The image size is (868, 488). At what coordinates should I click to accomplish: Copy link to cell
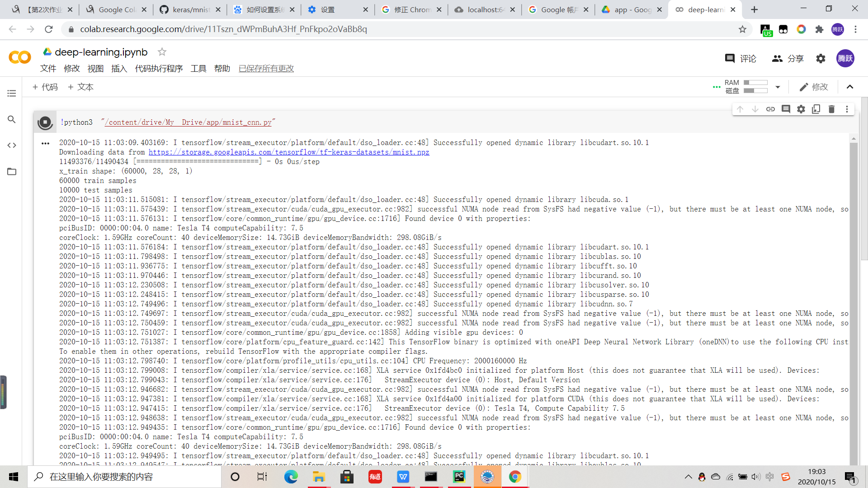(770, 109)
